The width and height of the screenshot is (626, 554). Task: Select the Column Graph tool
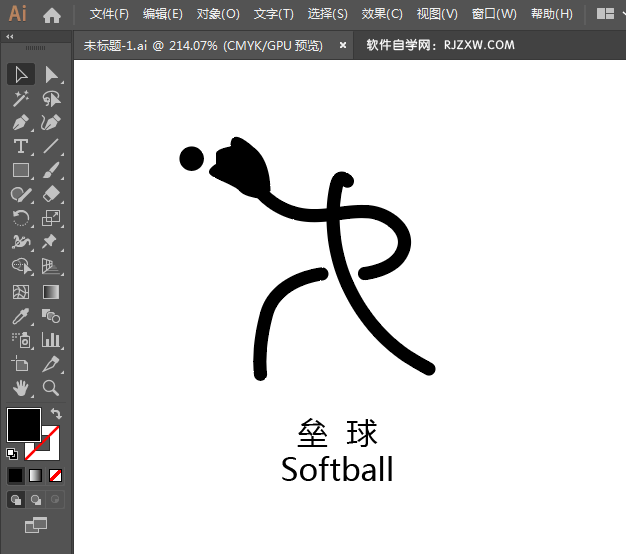(52, 340)
